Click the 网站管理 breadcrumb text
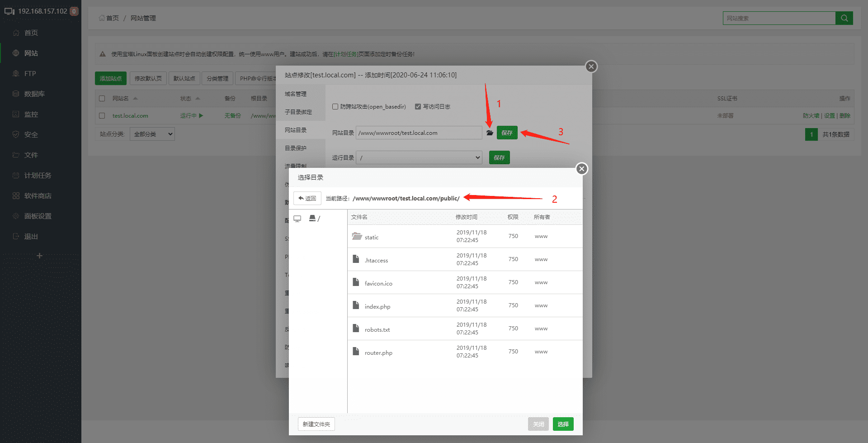The image size is (868, 443). click(x=143, y=18)
